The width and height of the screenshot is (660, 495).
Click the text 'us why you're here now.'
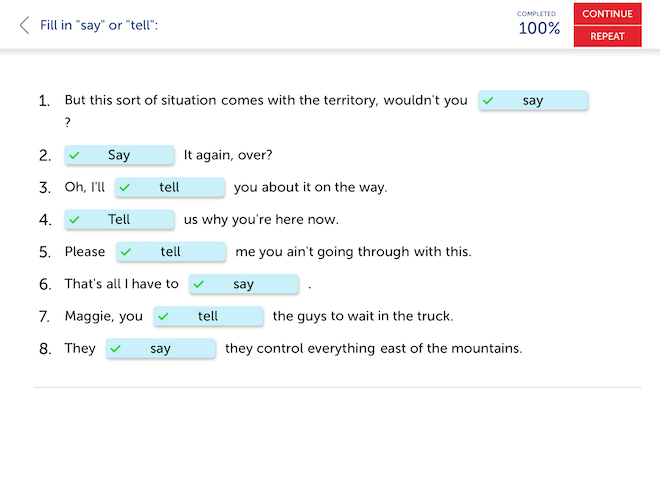[261, 220]
